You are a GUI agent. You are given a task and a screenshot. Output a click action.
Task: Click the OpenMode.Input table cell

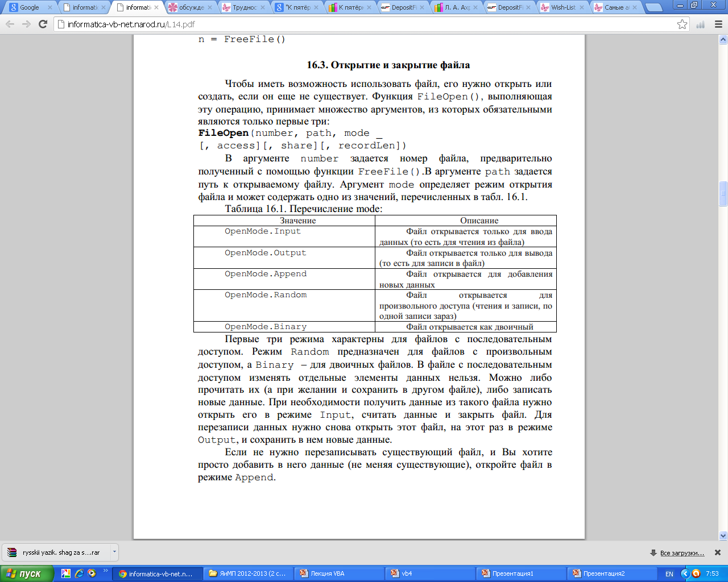(284, 236)
